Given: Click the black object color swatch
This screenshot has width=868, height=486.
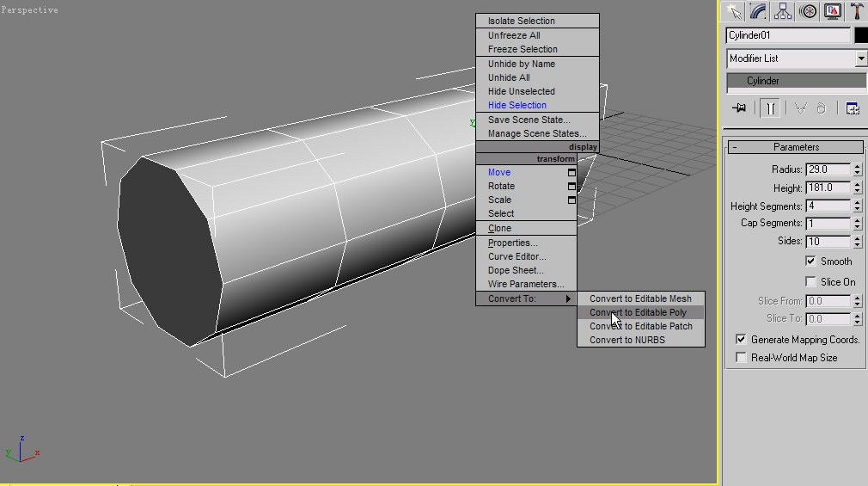Looking at the screenshot, I should click(x=861, y=35).
